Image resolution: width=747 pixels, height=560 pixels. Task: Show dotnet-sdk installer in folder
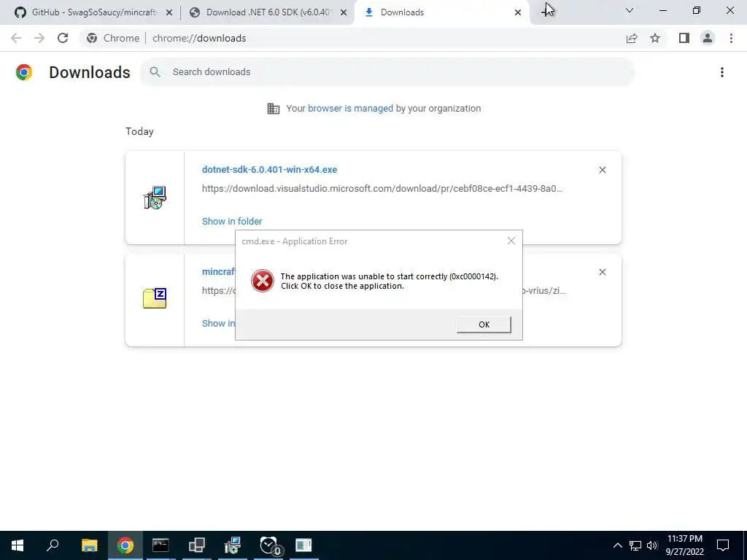[231, 221]
